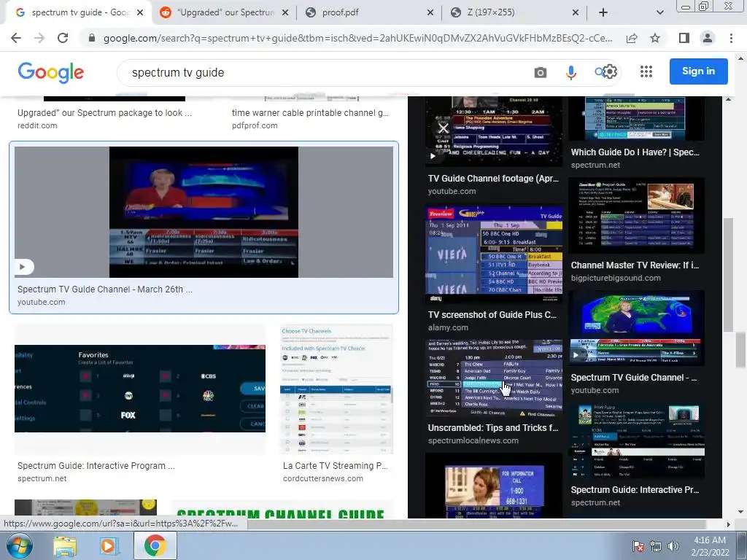The width and height of the screenshot is (747, 560).
Task: Expand the tab search dropdown
Action: [x=659, y=12]
